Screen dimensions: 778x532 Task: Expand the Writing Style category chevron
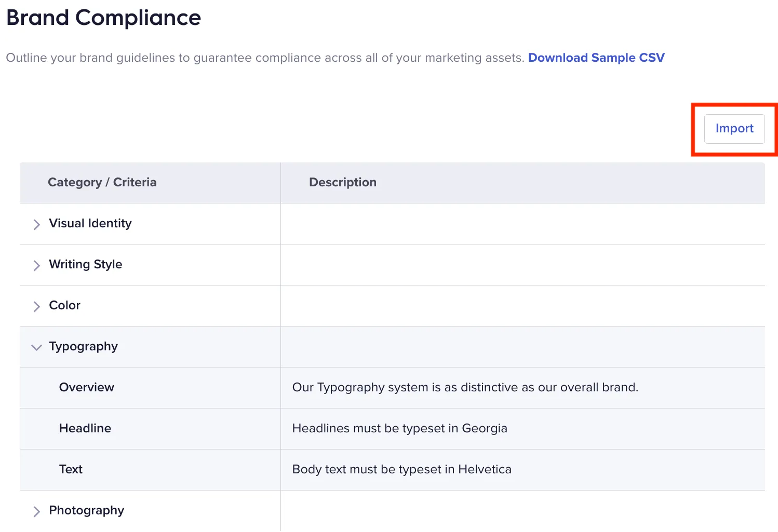point(36,265)
